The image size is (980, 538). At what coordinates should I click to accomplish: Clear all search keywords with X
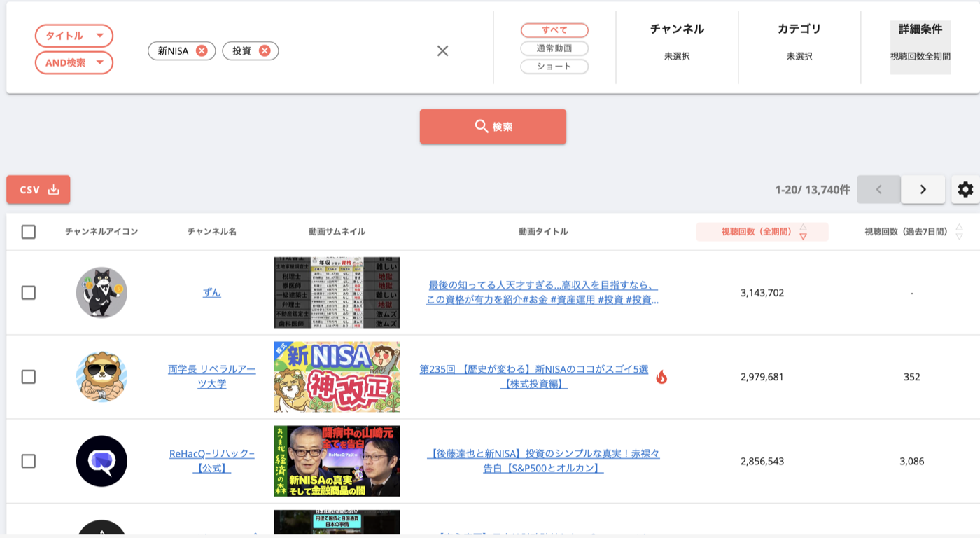click(x=442, y=50)
